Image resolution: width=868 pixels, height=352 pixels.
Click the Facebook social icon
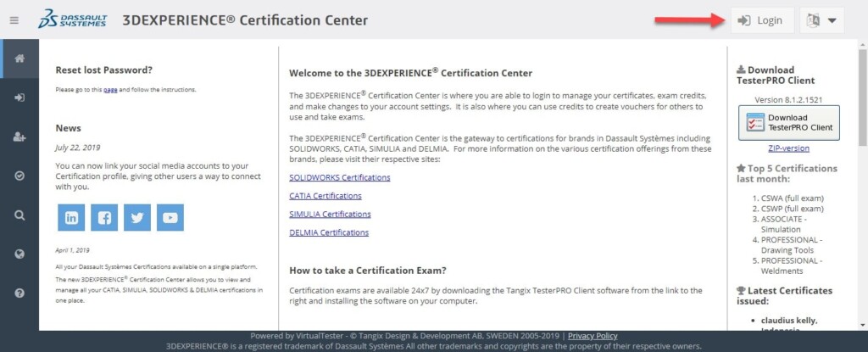[104, 218]
